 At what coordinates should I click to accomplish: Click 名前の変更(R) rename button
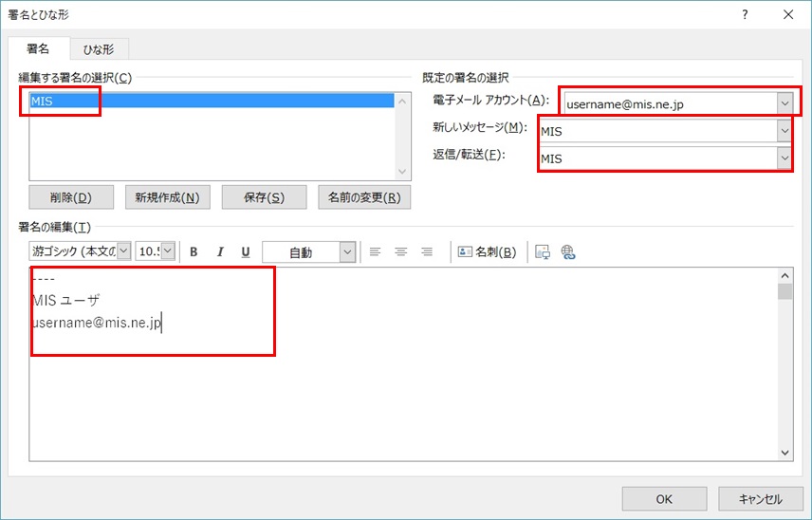(x=364, y=197)
